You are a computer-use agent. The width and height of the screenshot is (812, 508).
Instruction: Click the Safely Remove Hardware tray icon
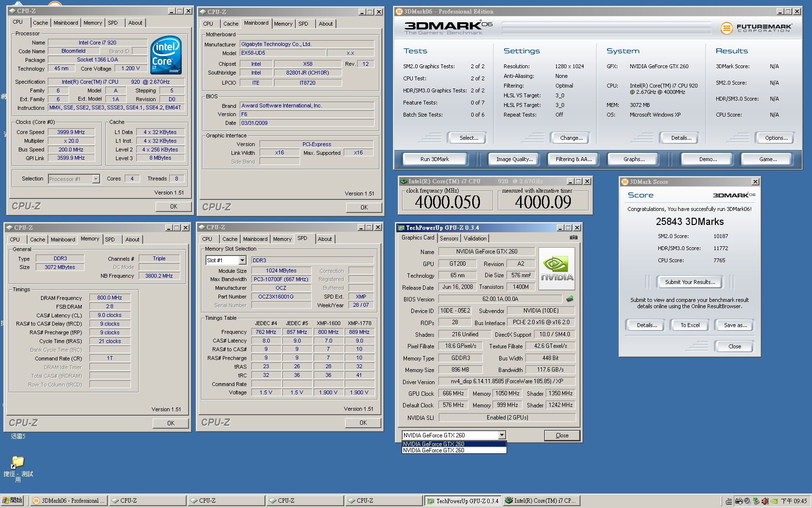(x=756, y=501)
